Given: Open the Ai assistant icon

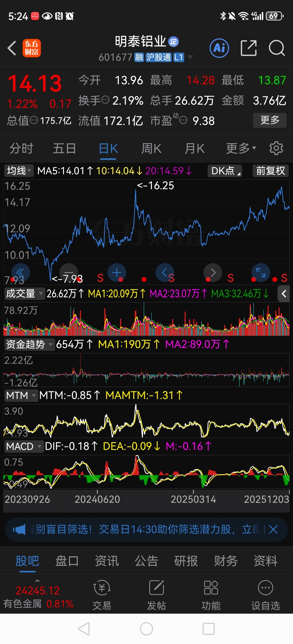Looking at the screenshot, I should click(x=219, y=48).
